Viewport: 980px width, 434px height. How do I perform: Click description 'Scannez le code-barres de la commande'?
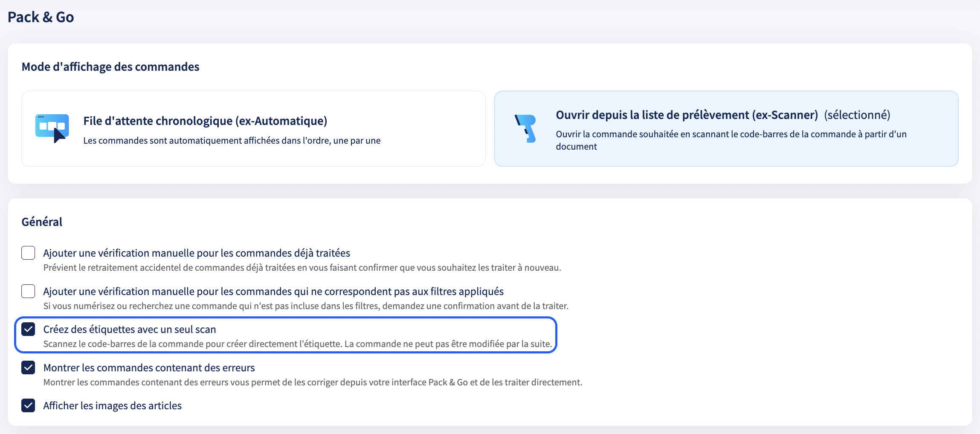[x=298, y=344]
